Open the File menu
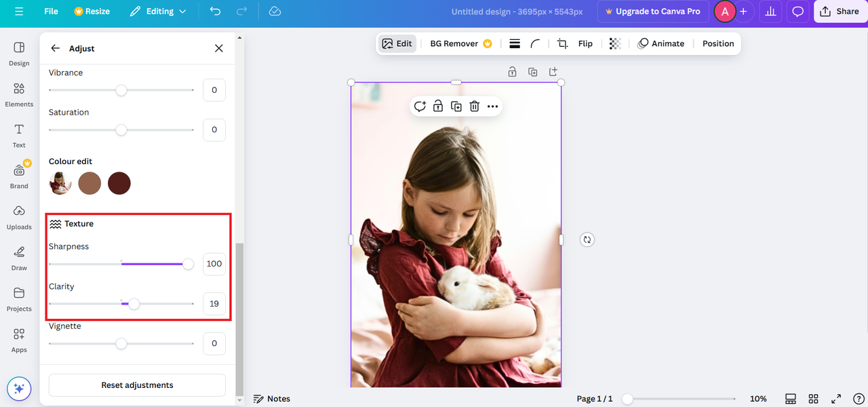The width and height of the screenshot is (868, 407). point(51,12)
